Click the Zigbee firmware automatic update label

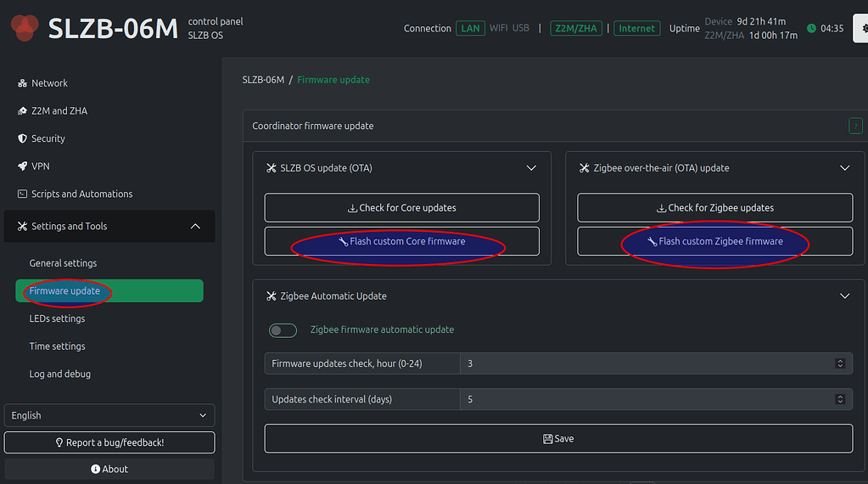coord(382,329)
